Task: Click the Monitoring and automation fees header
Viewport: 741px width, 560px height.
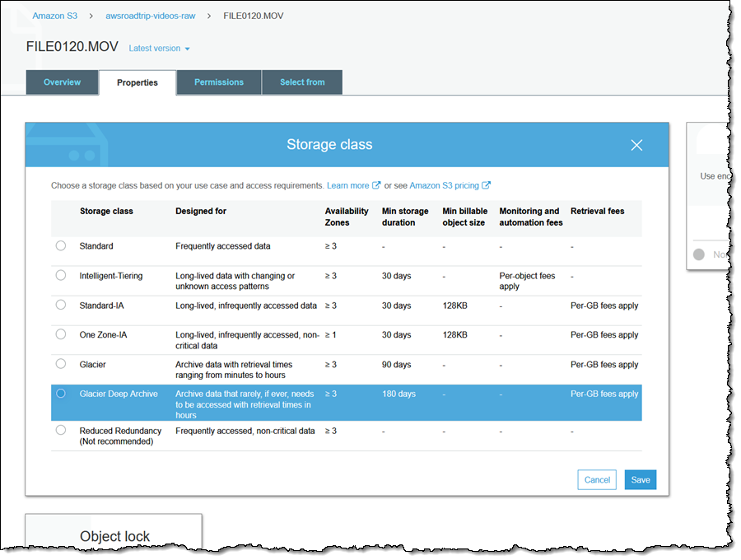Action: (x=531, y=217)
